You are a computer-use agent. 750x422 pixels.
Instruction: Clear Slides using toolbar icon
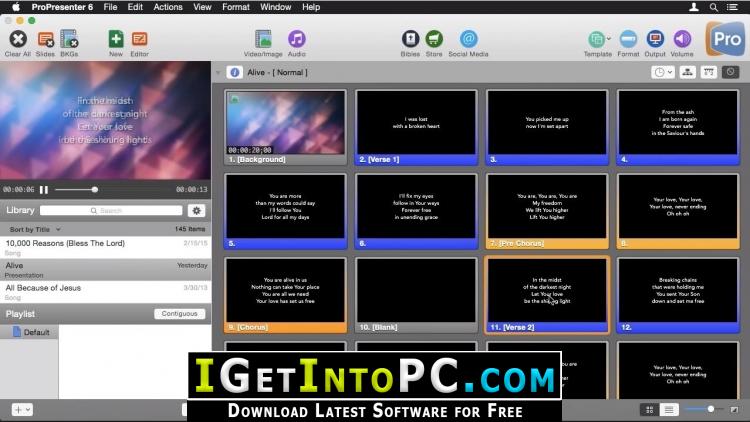click(x=45, y=39)
